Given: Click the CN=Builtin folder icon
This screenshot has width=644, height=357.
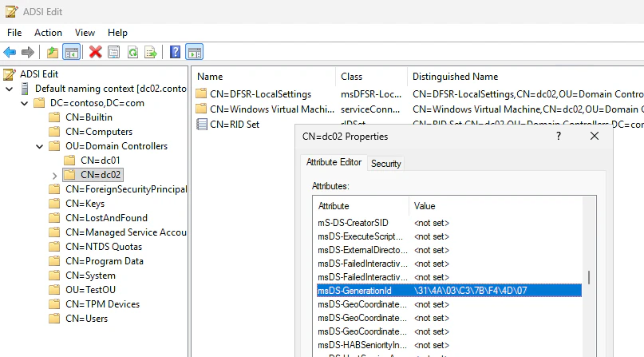Looking at the screenshot, I should pos(54,117).
